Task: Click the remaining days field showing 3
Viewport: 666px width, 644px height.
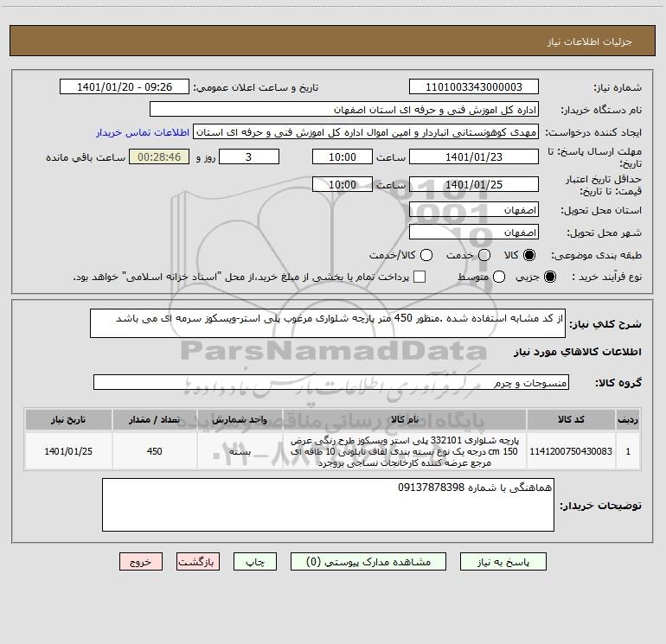Action: [249, 156]
